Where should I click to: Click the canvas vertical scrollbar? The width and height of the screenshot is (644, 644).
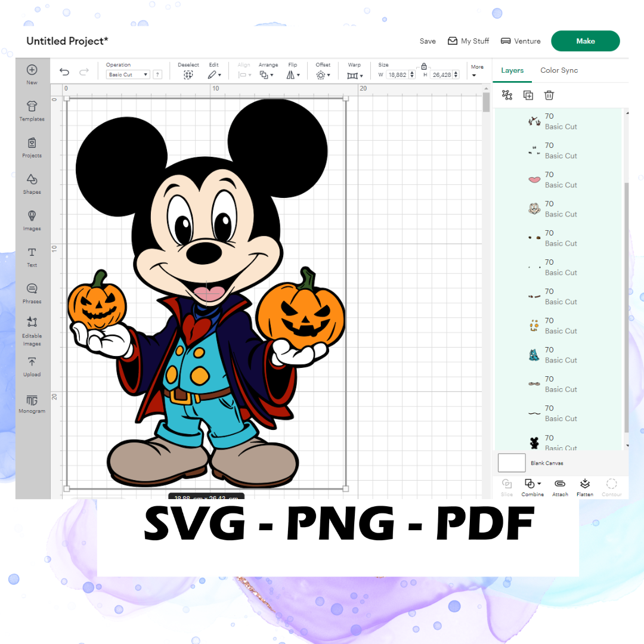(x=486, y=102)
